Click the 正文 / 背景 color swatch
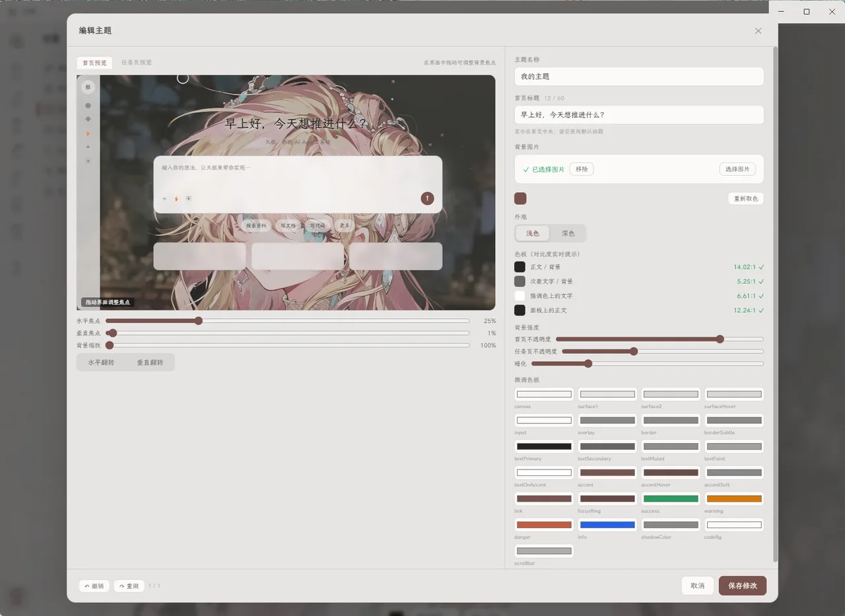This screenshot has height=616, width=845. pyautogui.click(x=520, y=267)
